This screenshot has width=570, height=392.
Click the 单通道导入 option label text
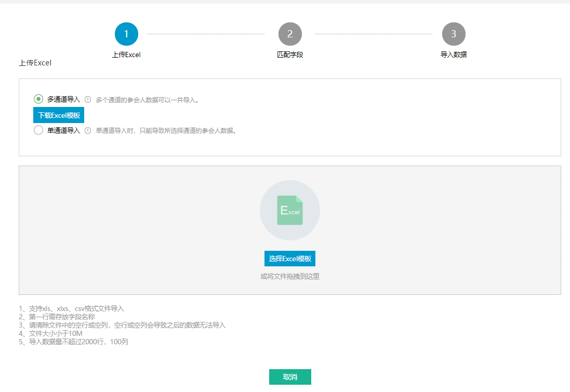63,130
